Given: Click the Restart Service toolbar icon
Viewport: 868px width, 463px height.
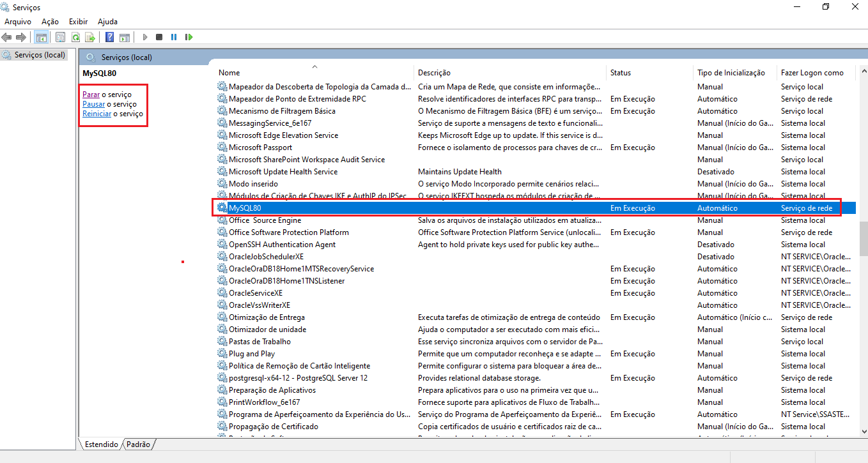Looking at the screenshot, I should point(189,37).
